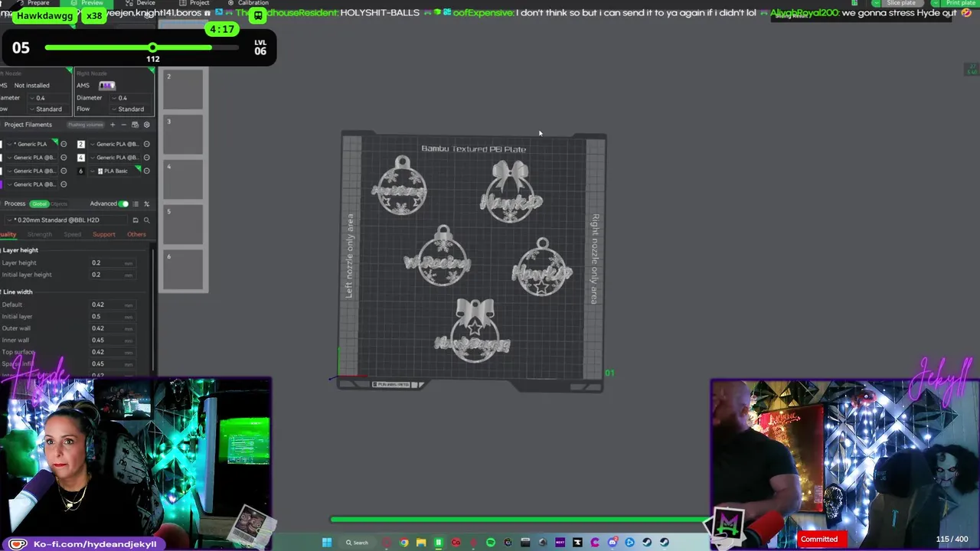
Task: Remove the * Generic PLA filament
Action: 64,144
